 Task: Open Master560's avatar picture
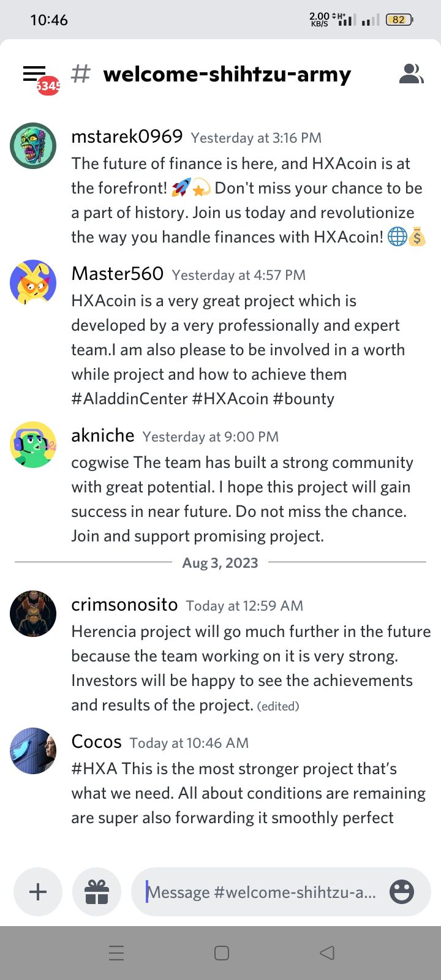pos(33,283)
